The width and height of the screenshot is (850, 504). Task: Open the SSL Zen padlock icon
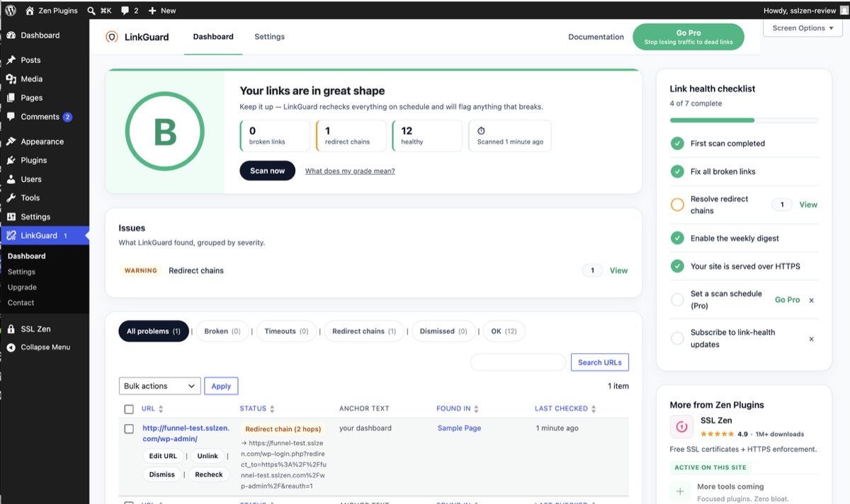(x=11, y=329)
